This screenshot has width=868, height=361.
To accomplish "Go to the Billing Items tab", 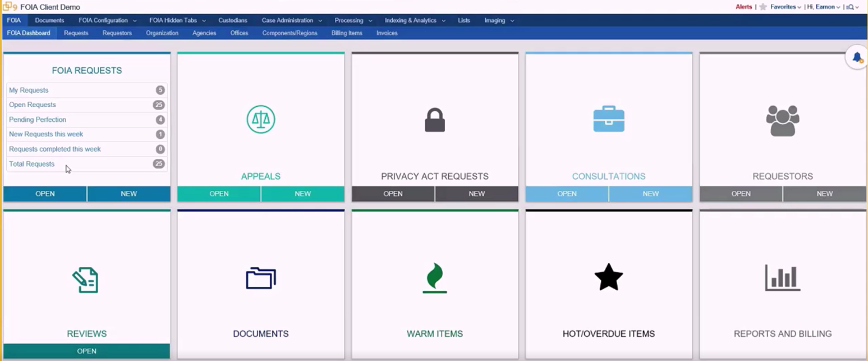I will [x=347, y=33].
